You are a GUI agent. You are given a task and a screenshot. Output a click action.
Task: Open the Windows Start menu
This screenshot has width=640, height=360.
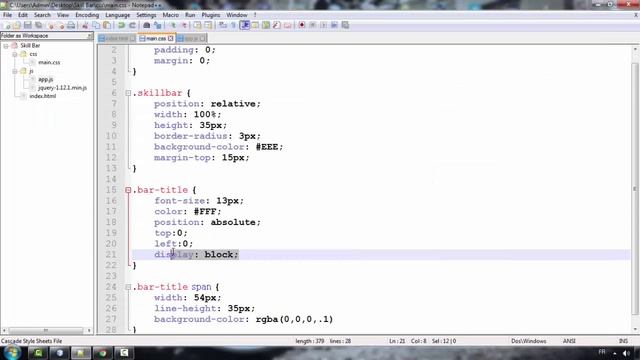point(12,353)
